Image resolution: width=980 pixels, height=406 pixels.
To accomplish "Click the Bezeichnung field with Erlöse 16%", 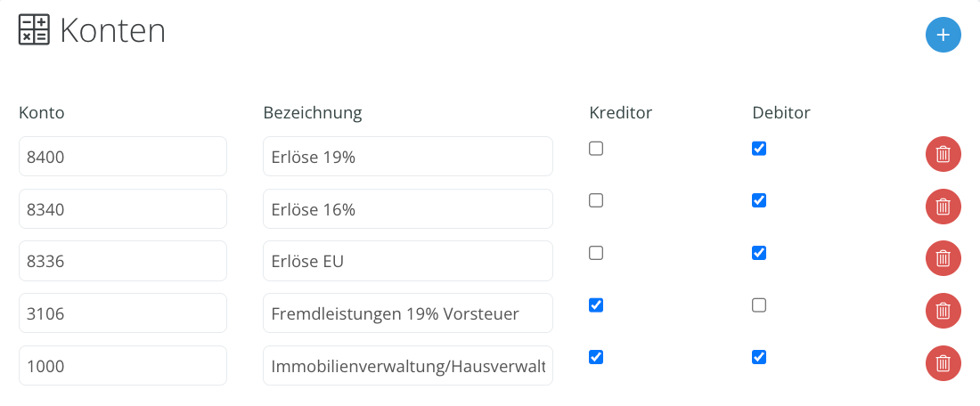I will pos(408,208).
